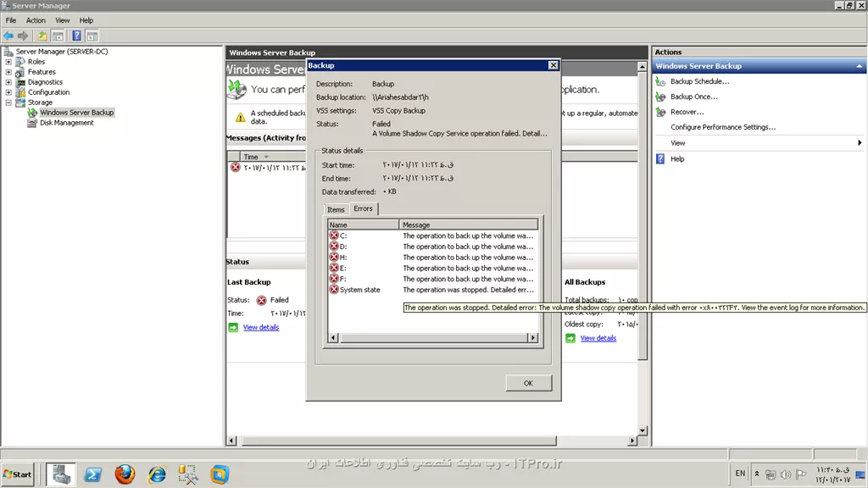Screen dimensions: 868x488
Task: Click the Help question mark icon in Actions
Action: (x=660, y=158)
